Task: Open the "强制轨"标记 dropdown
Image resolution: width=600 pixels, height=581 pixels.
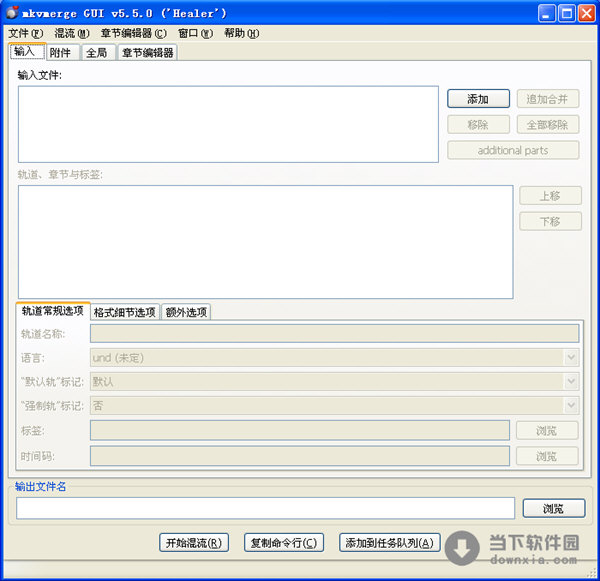Action: [x=334, y=405]
